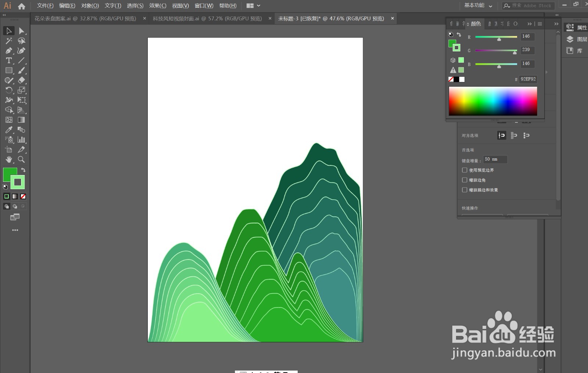Tick the 使用预览边界 checkbox
588x373 pixels.
click(465, 170)
